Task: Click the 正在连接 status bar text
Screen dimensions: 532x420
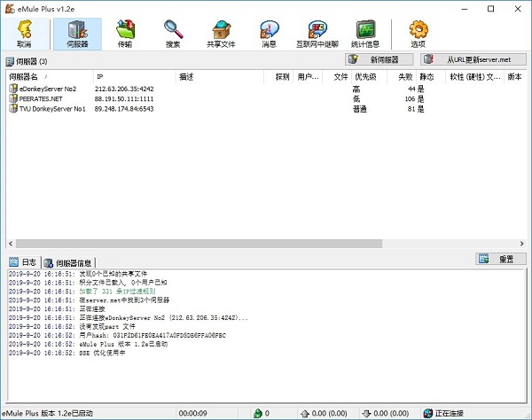Action: click(450, 414)
